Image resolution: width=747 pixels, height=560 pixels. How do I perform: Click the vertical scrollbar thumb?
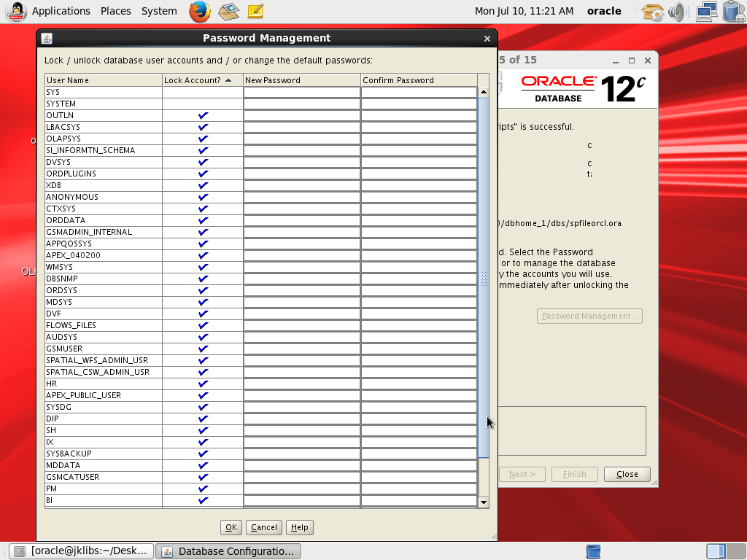(483, 277)
